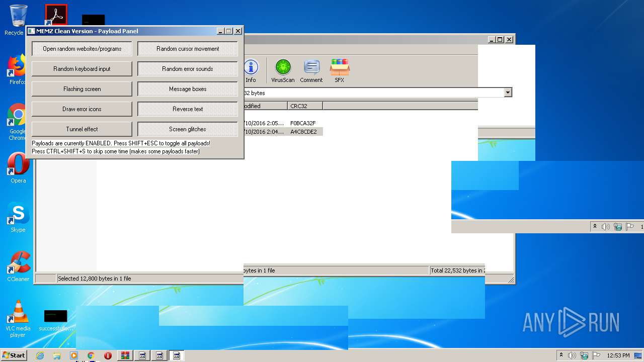Toggle the Random keyboard input payload
The width and height of the screenshot is (644, 362).
tap(82, 69)
